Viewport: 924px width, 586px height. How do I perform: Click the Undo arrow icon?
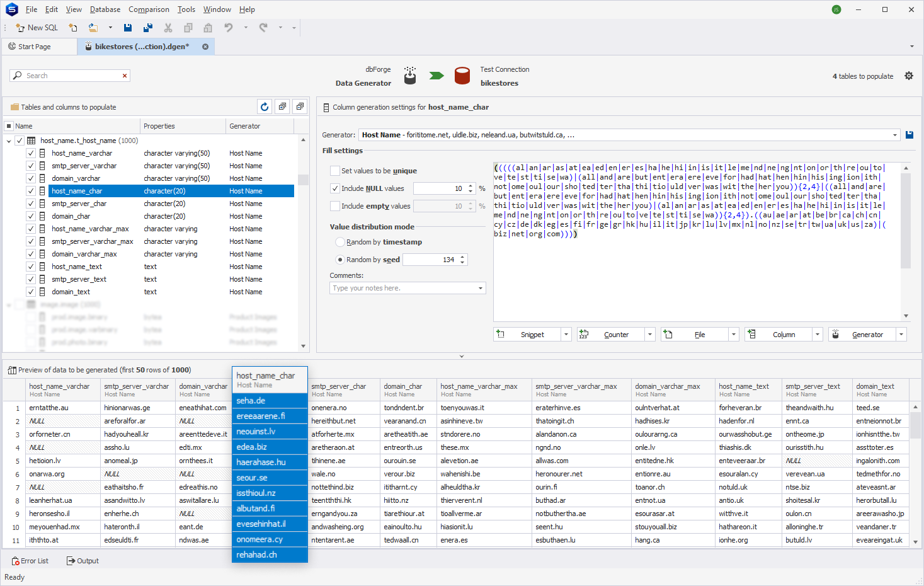[229, 28]
